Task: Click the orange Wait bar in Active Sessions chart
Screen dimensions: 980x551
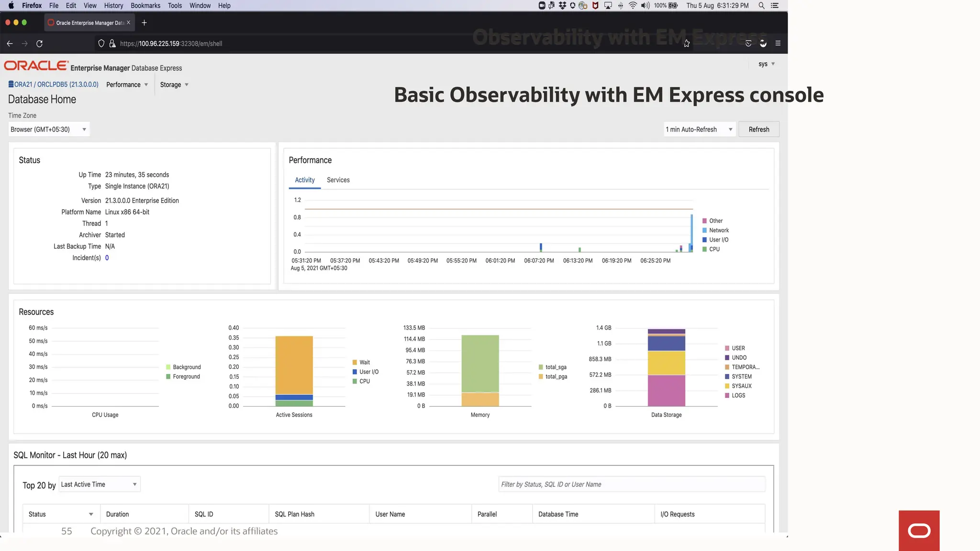Action: click(x=294, y=365)
